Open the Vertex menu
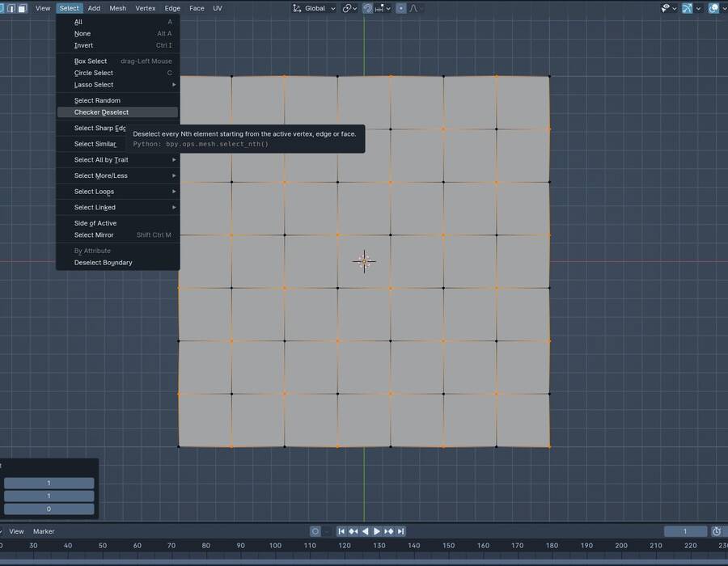 coord(146,8)
